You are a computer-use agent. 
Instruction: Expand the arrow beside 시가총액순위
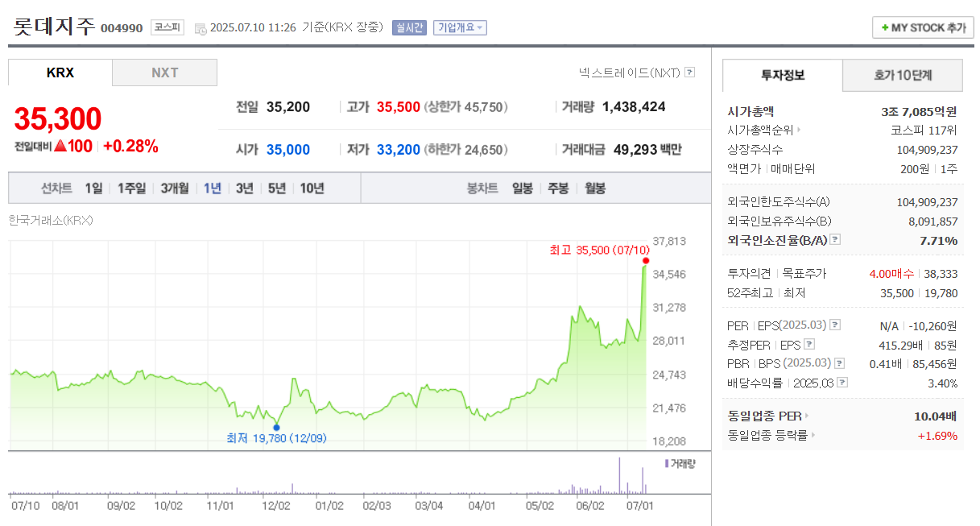click(x=799, y=130)
